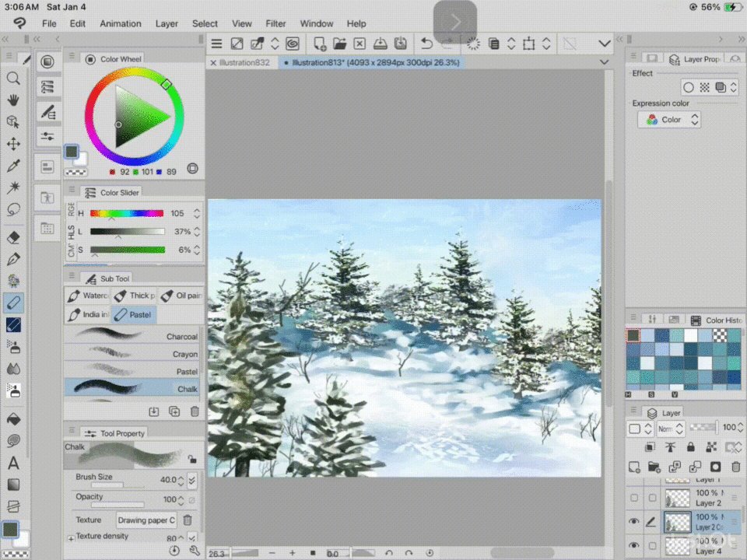Show the hidden Layer 2
747x560 pixels.
pyautogui.click(x=634, y=498)
